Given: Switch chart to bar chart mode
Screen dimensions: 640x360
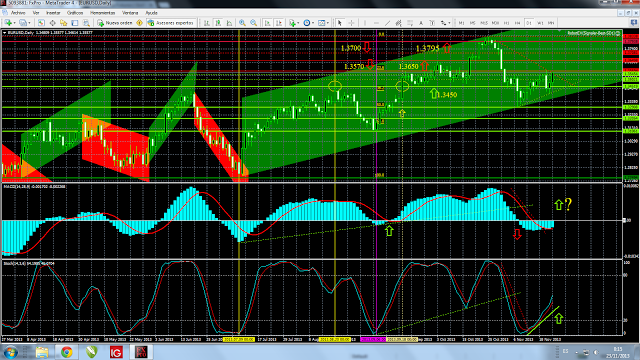Looking at the screenshot, I should (x=207, y=23).
